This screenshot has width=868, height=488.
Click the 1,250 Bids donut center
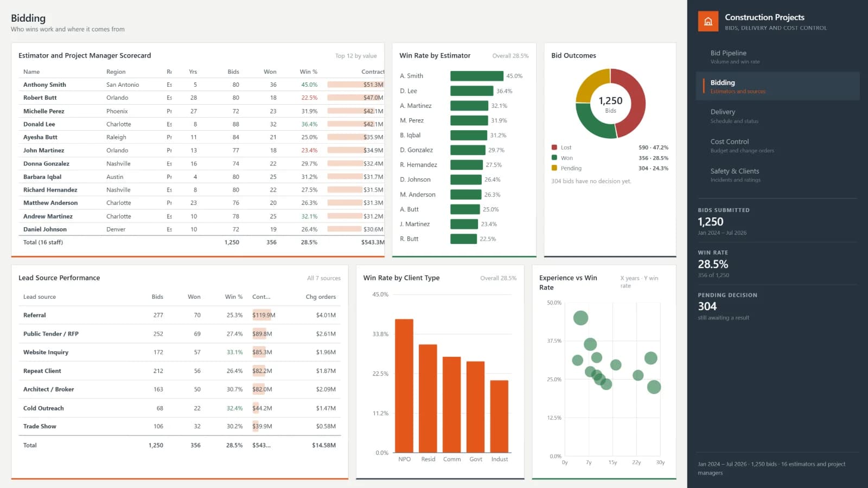point(610,103)
